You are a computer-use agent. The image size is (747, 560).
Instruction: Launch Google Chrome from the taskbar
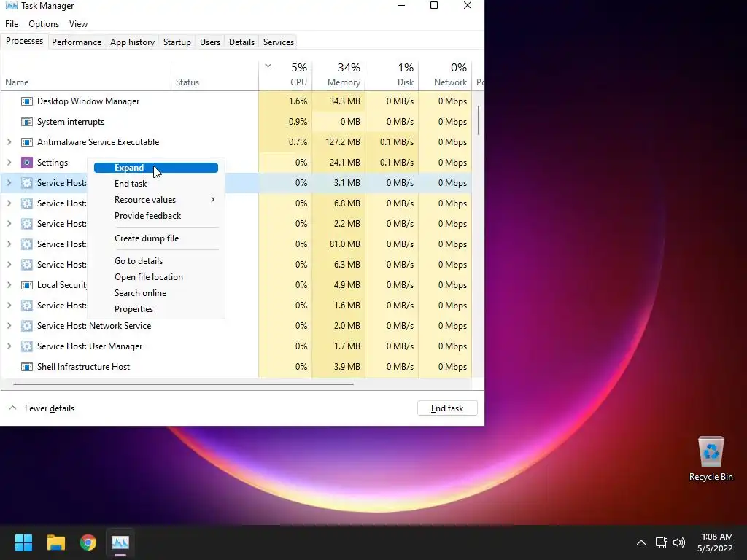point(88,542)
